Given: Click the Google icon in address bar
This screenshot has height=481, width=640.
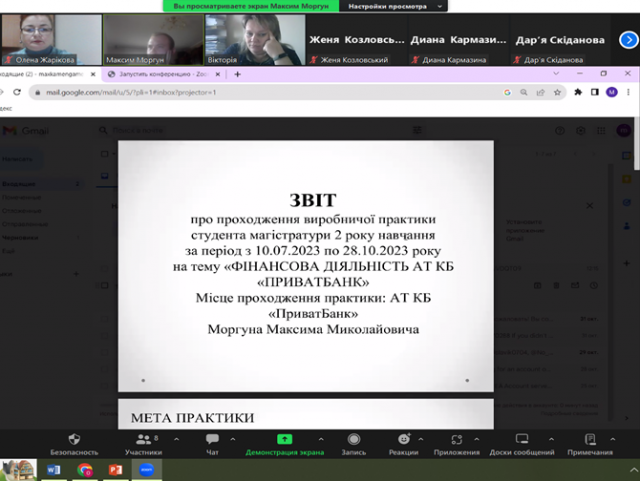Looking at the screenshot, I should click(x=507, y=93).
